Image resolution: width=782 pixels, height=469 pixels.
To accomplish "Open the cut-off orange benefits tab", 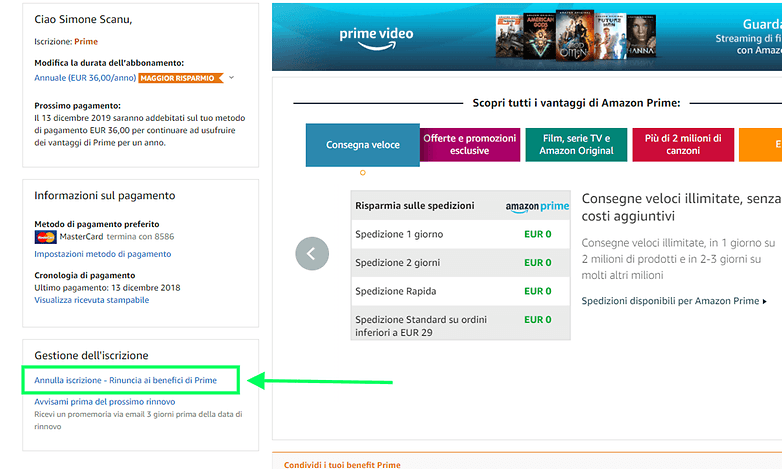I will point(761,144).
